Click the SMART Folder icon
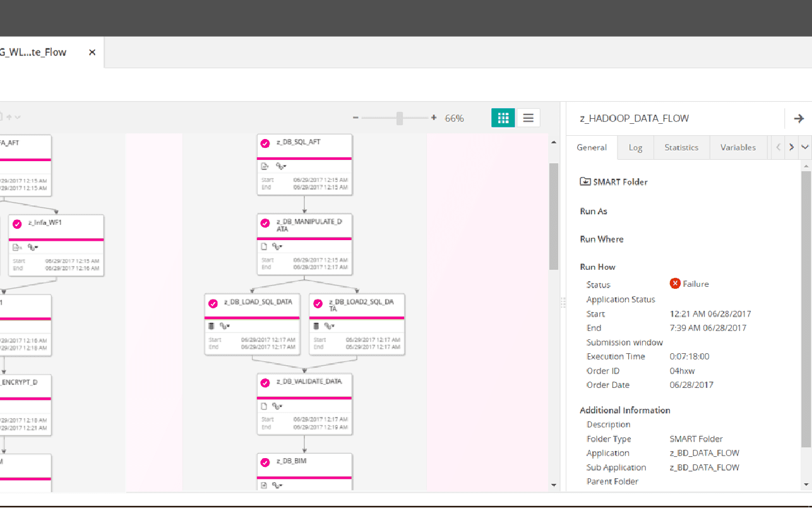The image size is (812, 508). pyautogui.click(x=585, y=182)
